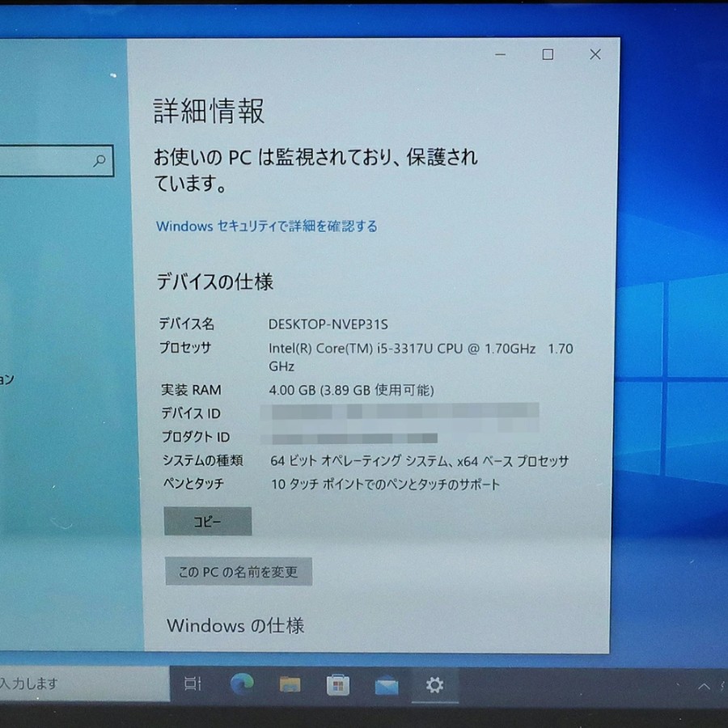Click the Windows の仕様 section heading
This screenshot has width=728, height=728.
235,626
